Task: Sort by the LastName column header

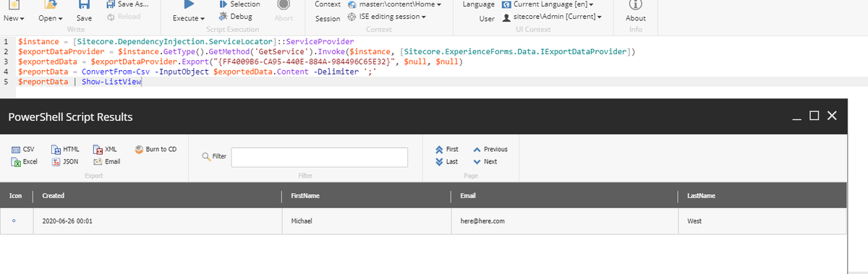Action: click(762, 196)
